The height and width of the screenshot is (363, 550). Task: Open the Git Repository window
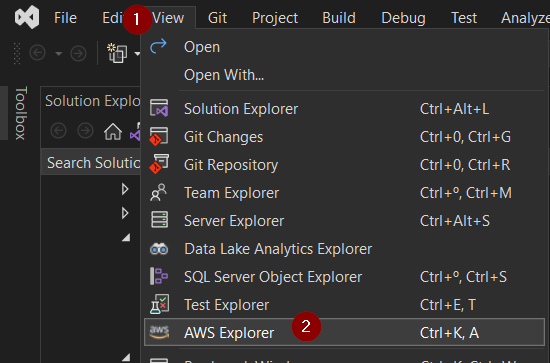344,165
